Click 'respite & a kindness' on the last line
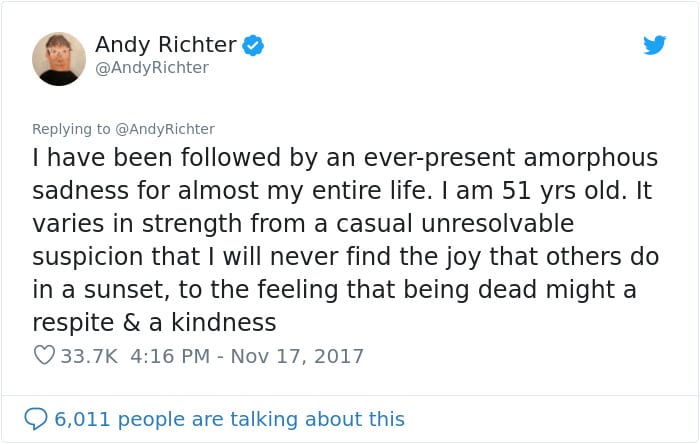This screenshot has height=444, width=700. point(154,323)
